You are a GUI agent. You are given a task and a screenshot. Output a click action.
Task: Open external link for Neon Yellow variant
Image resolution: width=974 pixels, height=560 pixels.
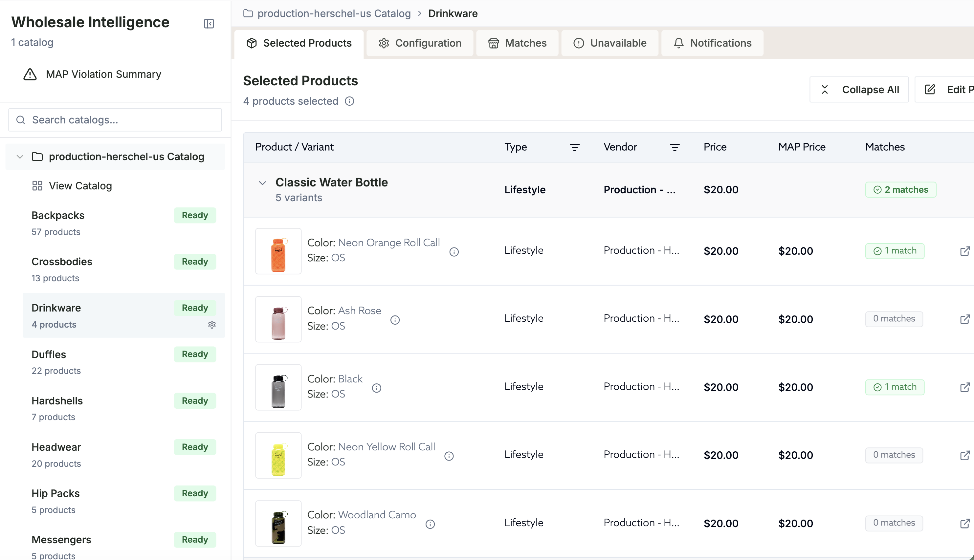pyautogui.click(x=965, y=455)
